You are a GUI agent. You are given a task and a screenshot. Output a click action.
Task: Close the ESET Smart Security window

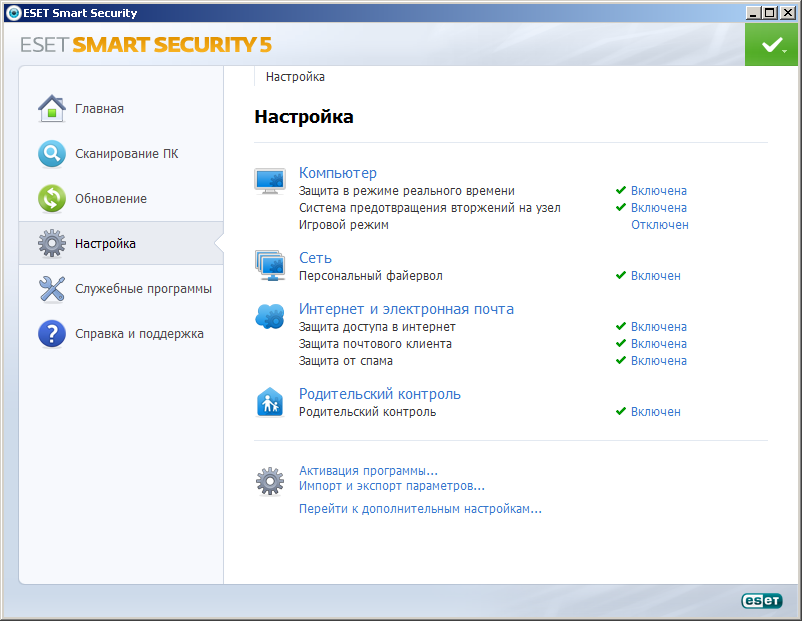click(788, 13)
